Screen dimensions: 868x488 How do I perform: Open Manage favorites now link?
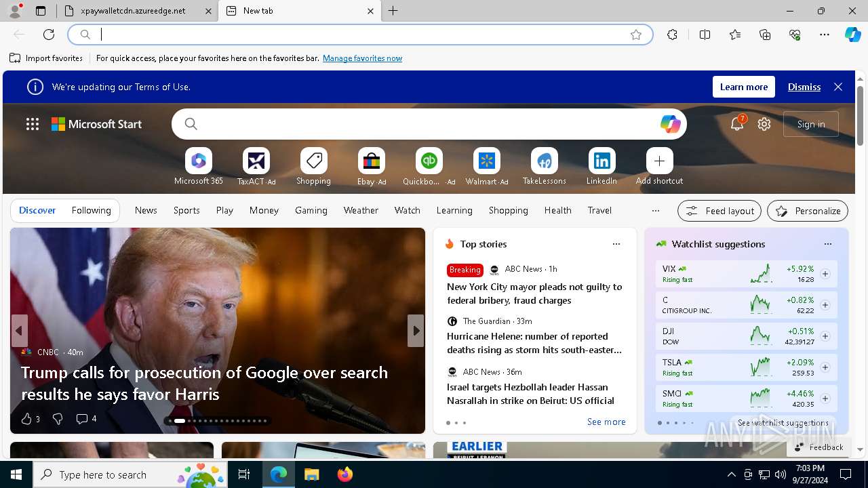pos(362,58)
